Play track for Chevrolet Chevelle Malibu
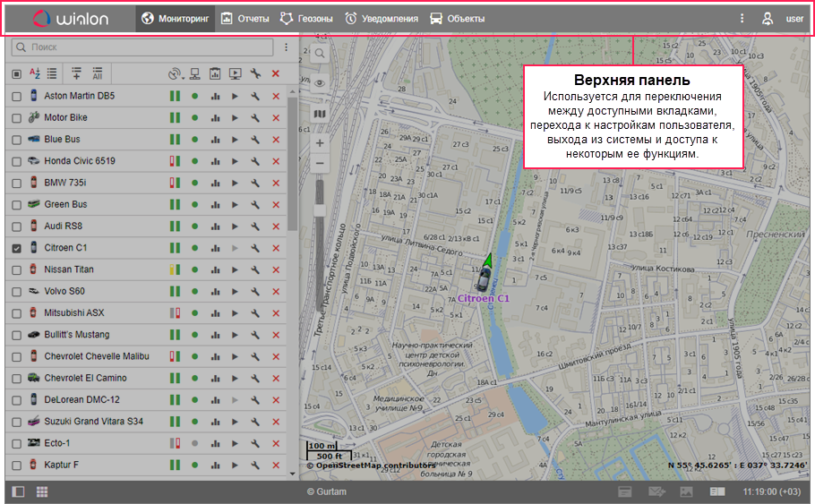Viewport: 815px width, 504px height. pos(235,357)
